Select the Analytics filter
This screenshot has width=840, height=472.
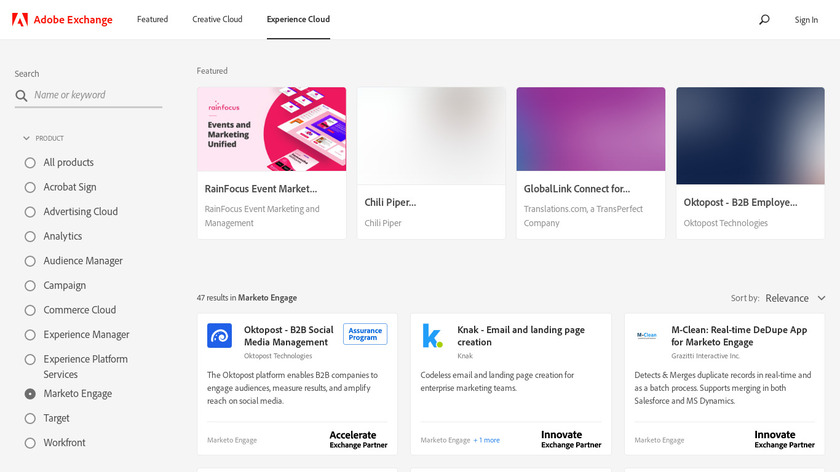(30, 237)
